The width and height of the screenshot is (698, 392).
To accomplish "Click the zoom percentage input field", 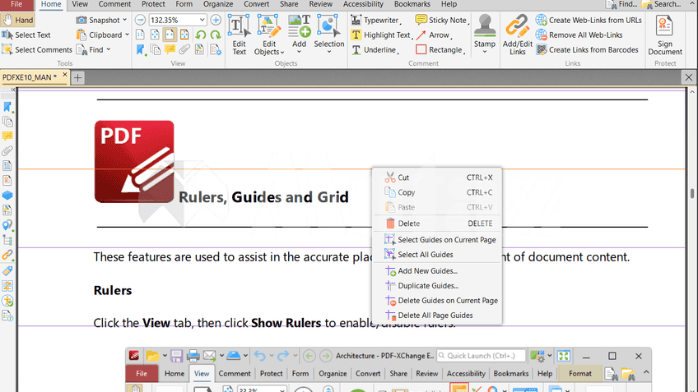I will tap(173, 20).
